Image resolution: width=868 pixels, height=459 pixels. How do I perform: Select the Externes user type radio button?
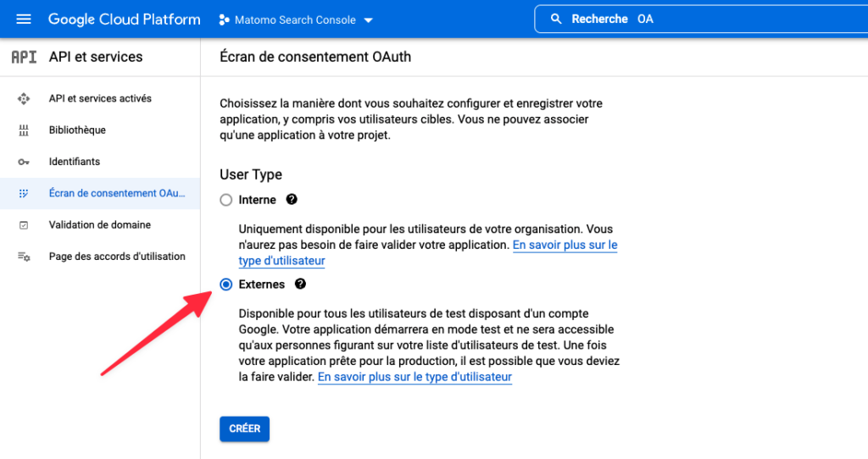click(225, 285)
